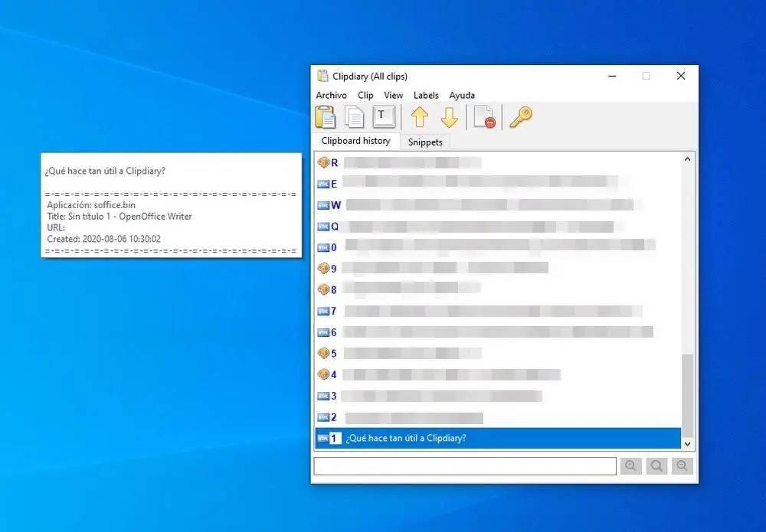766x532 pixels.
Task: Select clip row labeled E
Action: tap(498, 184)
